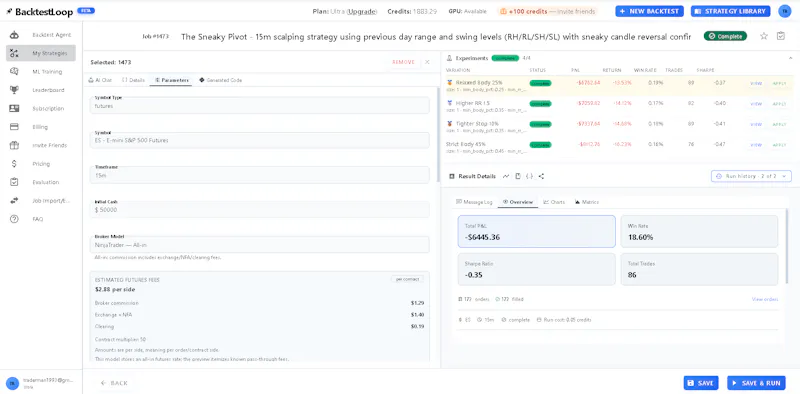The image size is (800, 394).
Task: Click the gold medal icon on Relaxed Body 25%
Action: click(449, 82)
